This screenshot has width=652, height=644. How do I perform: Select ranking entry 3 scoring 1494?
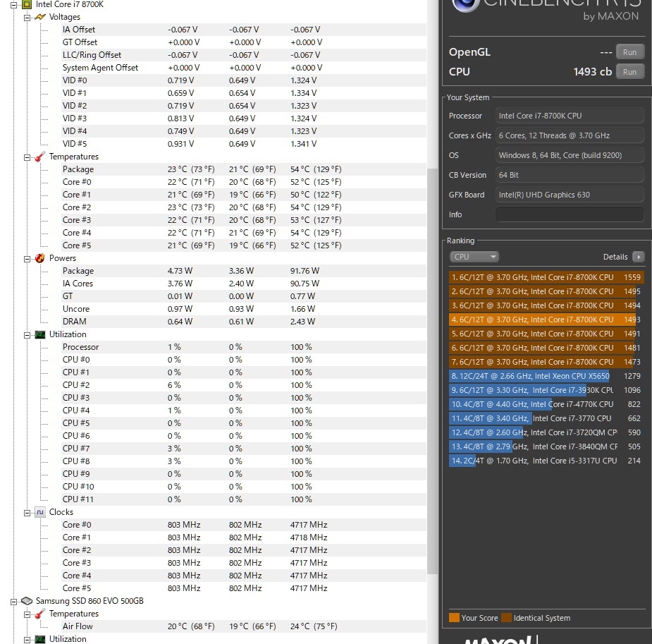tap(546, 305)
